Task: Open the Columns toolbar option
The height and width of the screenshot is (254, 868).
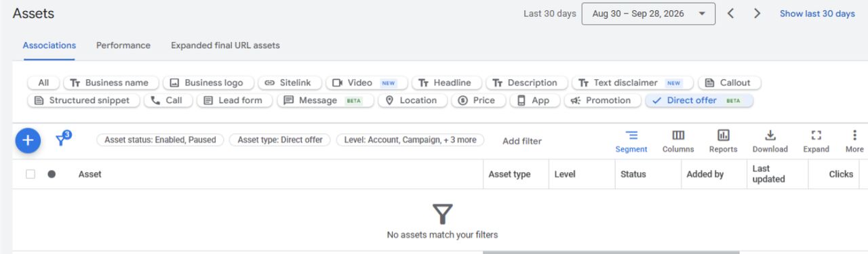Action: coord(678,141)
